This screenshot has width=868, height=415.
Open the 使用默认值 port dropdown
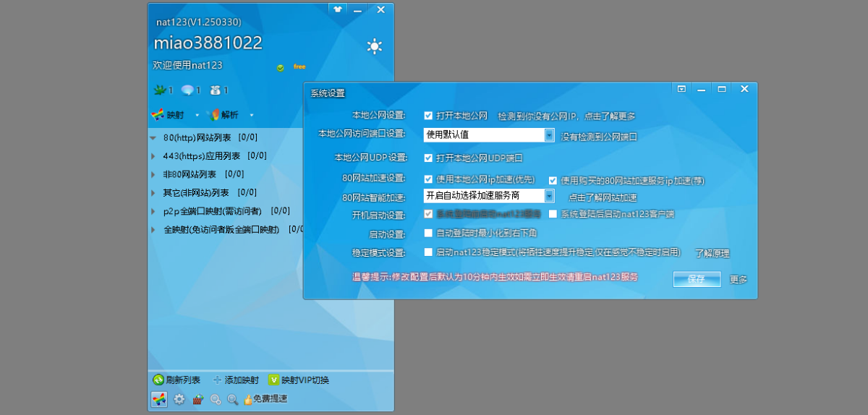tap(549, 134)
